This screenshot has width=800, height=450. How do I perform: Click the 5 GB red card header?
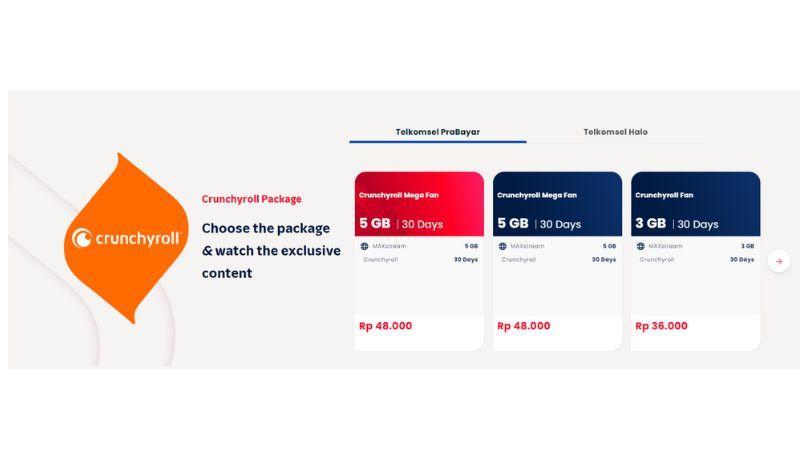tap(374, 223)
